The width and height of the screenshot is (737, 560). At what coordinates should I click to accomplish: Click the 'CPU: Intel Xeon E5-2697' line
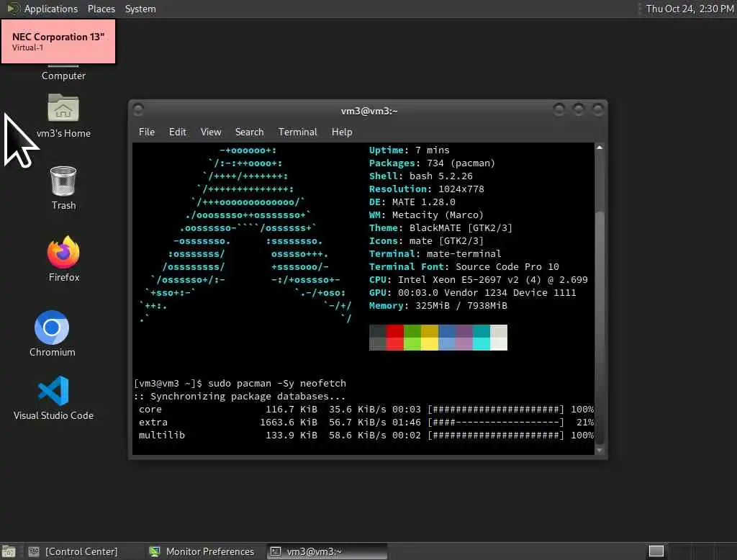point(478,279)
